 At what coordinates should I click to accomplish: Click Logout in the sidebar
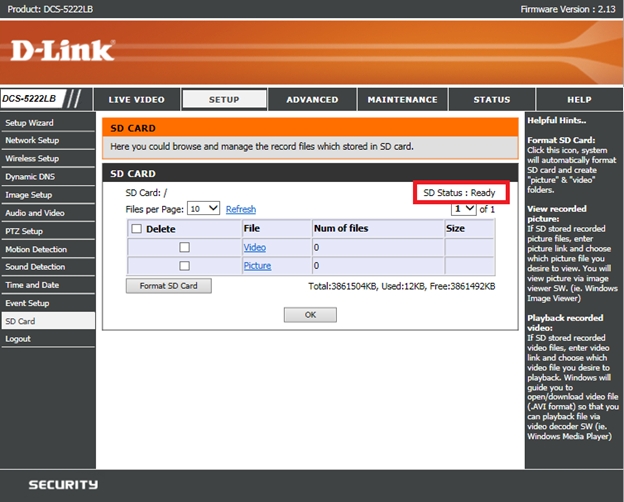(18, 339)
